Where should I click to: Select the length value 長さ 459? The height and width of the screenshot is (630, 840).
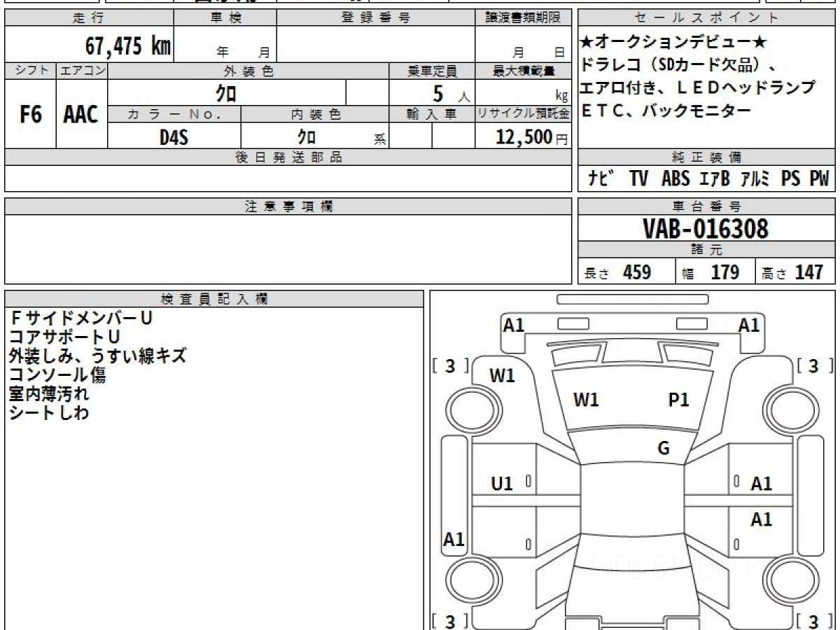coord(618,272)
